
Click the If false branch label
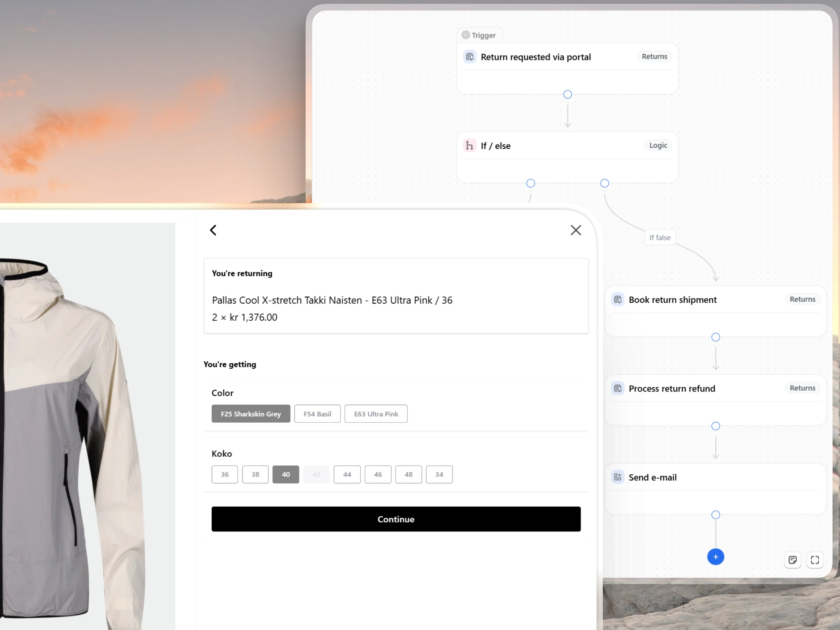point(660,238)
